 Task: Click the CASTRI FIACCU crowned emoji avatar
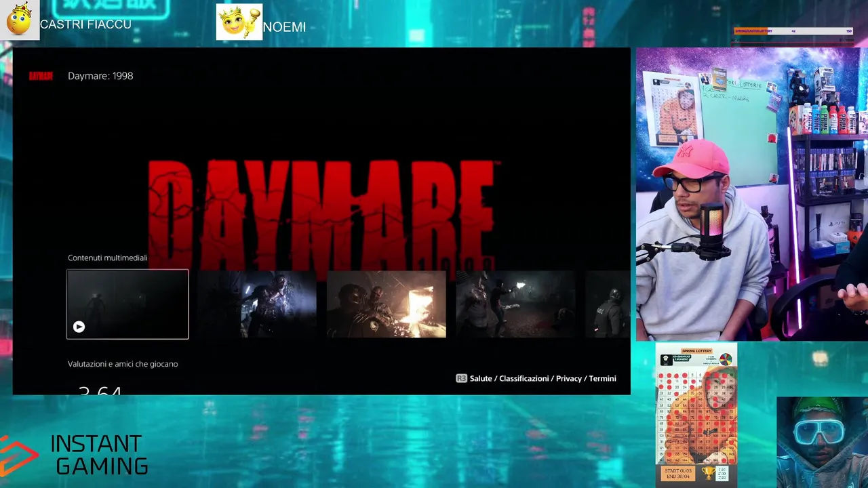[19, 20]
